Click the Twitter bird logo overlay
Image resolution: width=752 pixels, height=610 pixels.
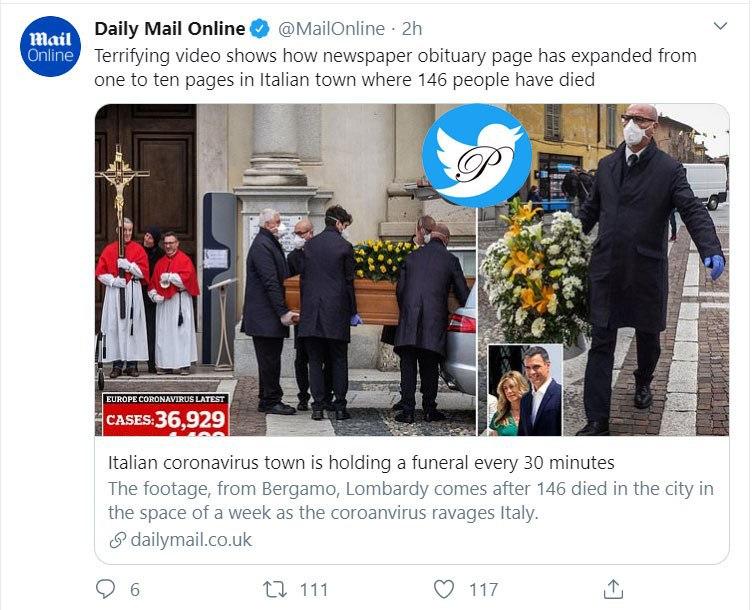(x=476, y=155)
